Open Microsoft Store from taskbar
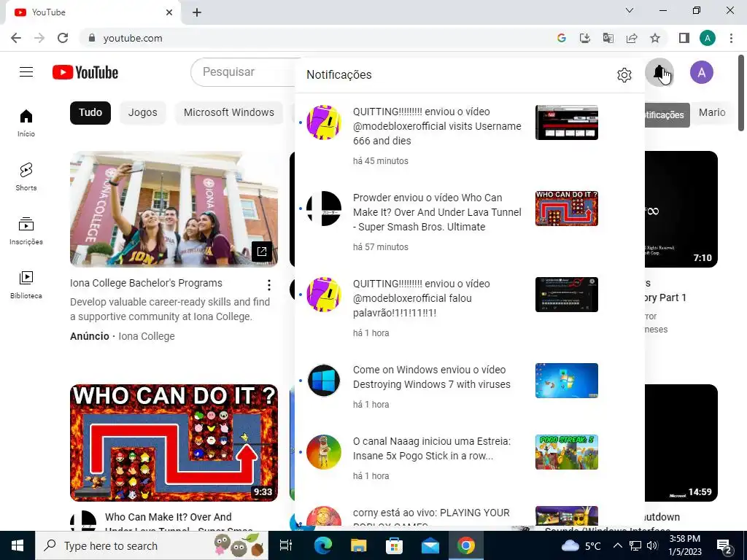This screenshot has height=560, width=747. [394, 545]
